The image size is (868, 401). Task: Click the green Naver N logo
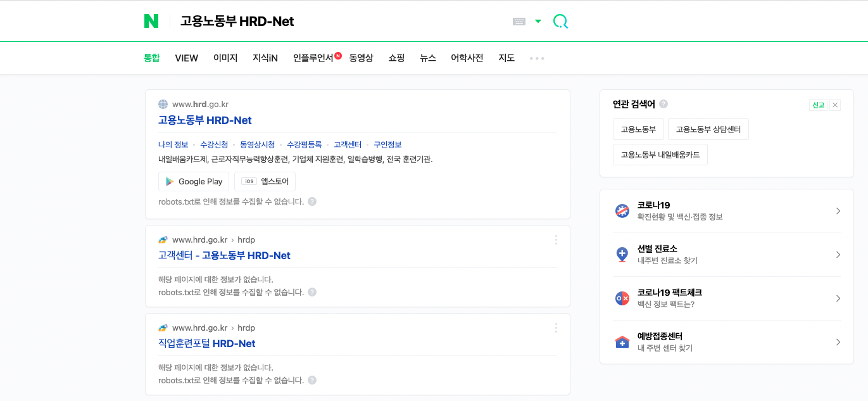(151, 21)
